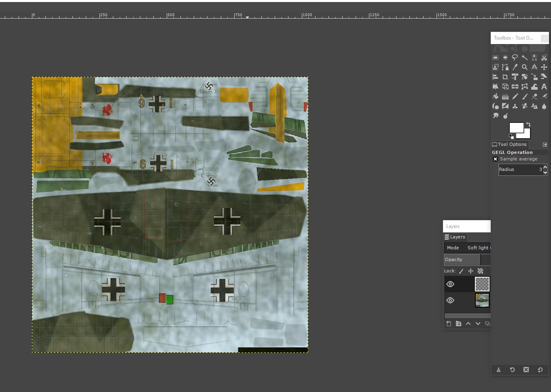Toggle the Sample average checkbox
This screenshot has height=392, width=551.
495,159
